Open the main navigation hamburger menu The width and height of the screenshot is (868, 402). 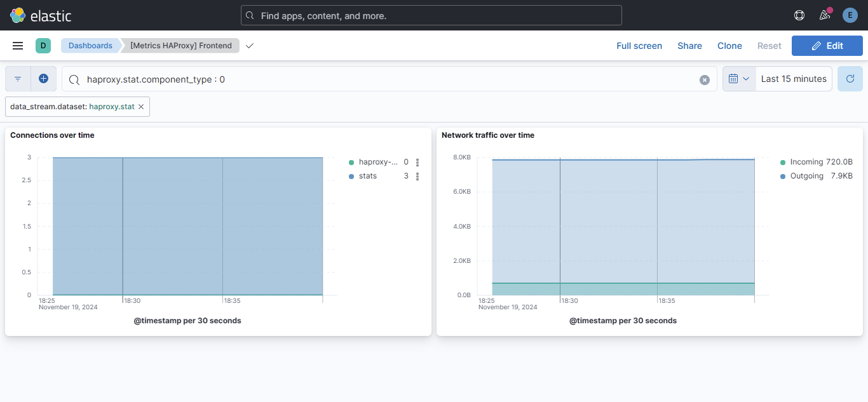17,45
